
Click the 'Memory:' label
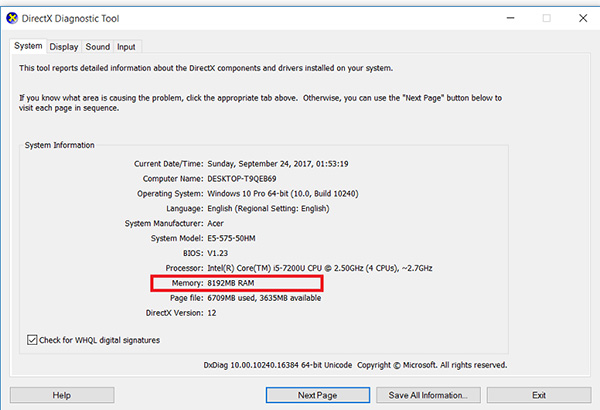188,283
